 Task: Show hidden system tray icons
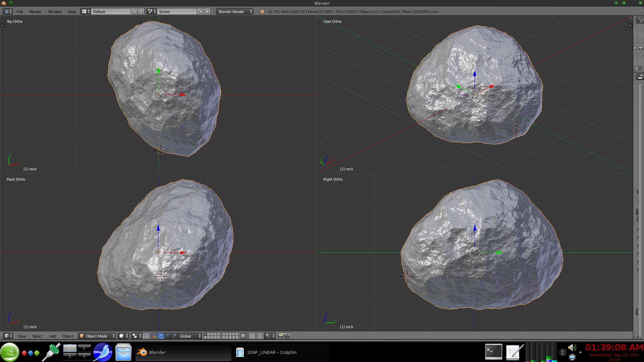click(581, 352)
